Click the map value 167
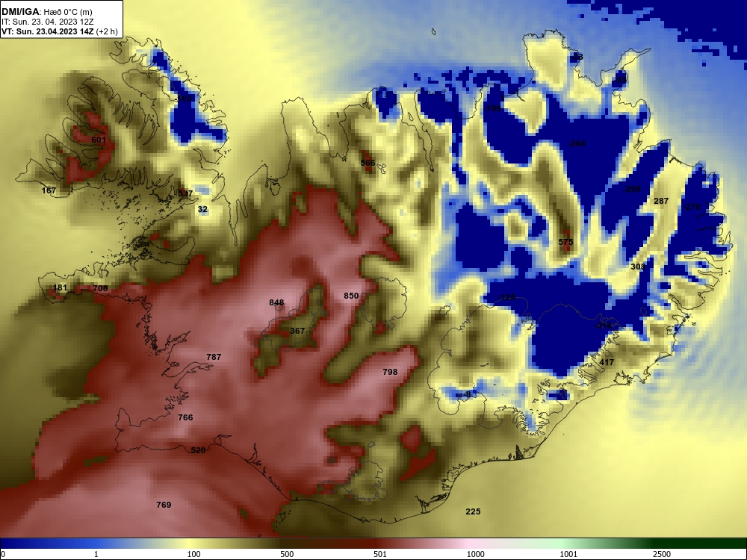Screen dimensions: 747x560 [x=49, y=190]
